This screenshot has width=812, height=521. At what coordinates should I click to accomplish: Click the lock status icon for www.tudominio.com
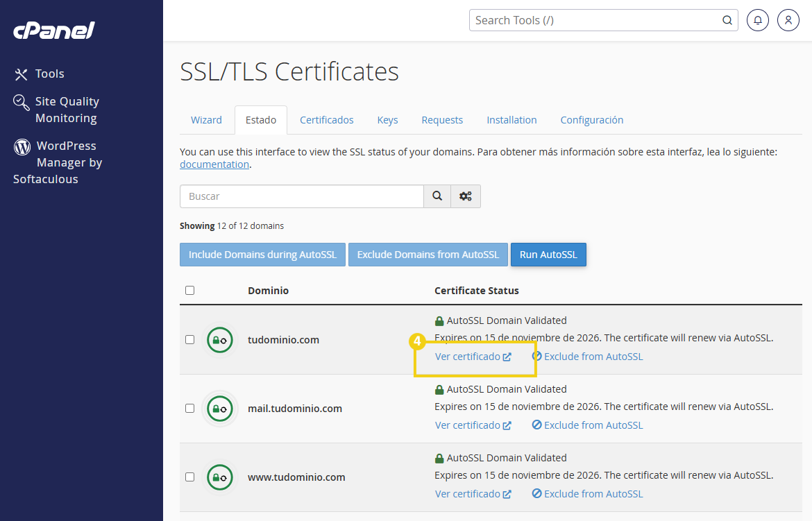point(220,477)
